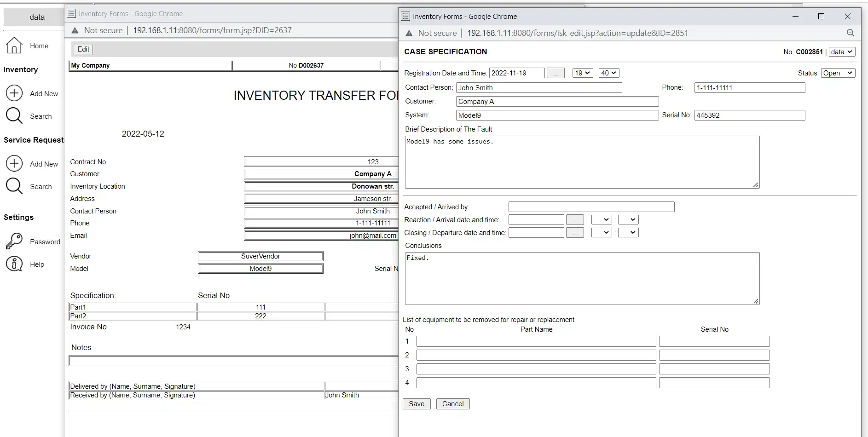Open Reaction / Arrival minute dropdown
This screenshot has width=868, height=437.
[x=628, y=220]
